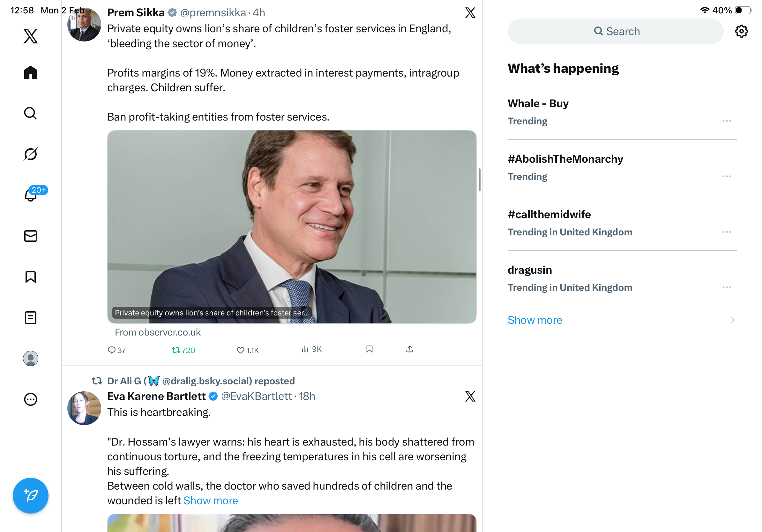Open Bookmarks from the sidebar
Viewport: 762px width, 532px height.
click(31, 277)
